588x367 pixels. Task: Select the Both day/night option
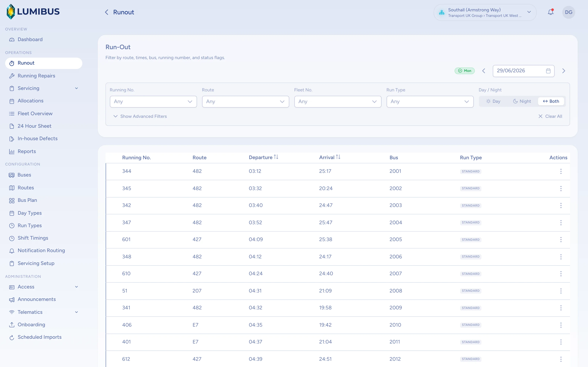tap(551, 101)
